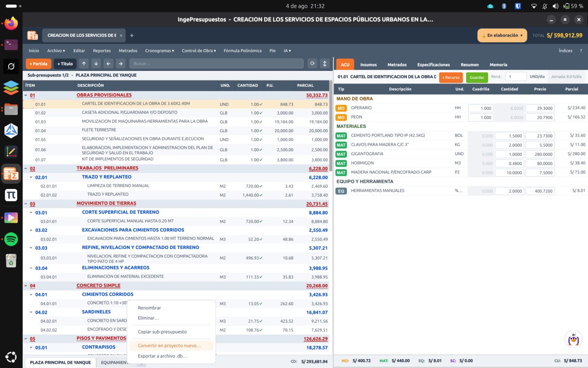Open the Trash from the dock
This screenshot has width=588, height=368.
(11, 261)
